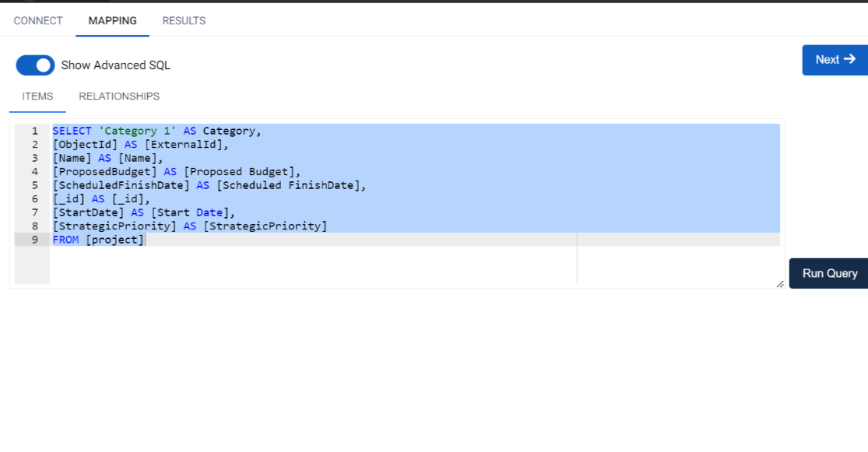Click the editor resize handle icon
868x452 pixels.
point(780,284)
